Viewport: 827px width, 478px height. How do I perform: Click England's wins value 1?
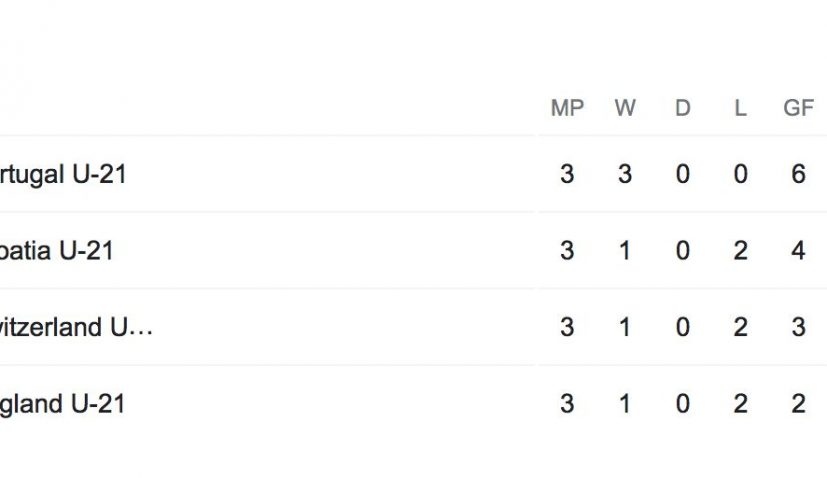point(625,404)
